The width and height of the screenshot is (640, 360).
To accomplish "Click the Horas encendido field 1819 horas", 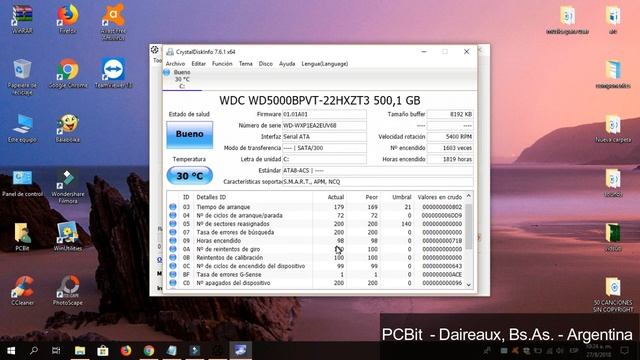I will (x=450, y=159).
